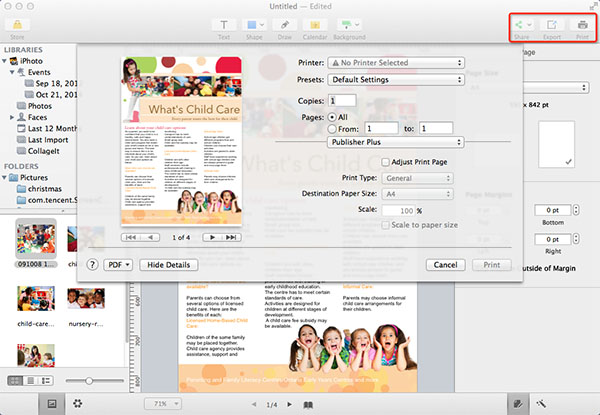Select the All pages radio button
The width and height of the screenshot is (600, 415).
[x=333, y=116]
